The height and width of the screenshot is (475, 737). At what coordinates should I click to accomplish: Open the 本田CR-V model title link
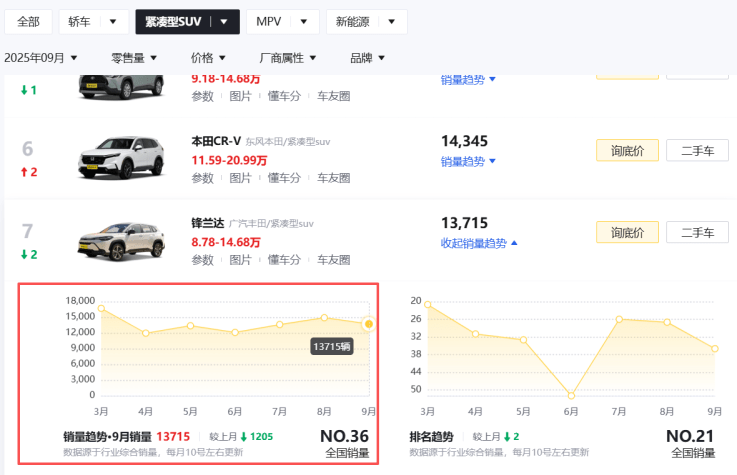pos(216,141)
